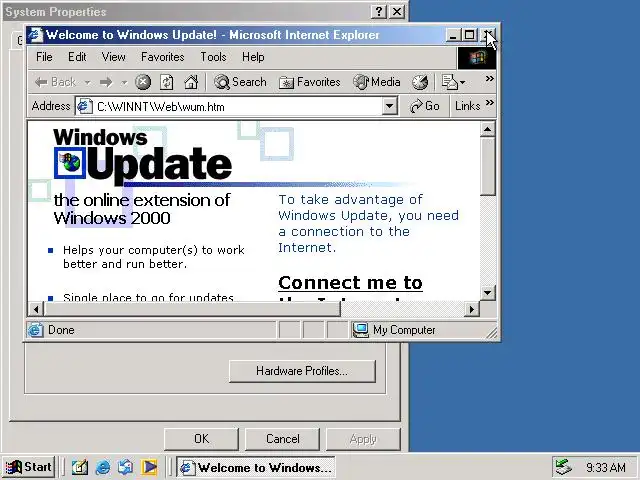Open the Tools menu
This screenshot has width=640, height=480.
213,57
